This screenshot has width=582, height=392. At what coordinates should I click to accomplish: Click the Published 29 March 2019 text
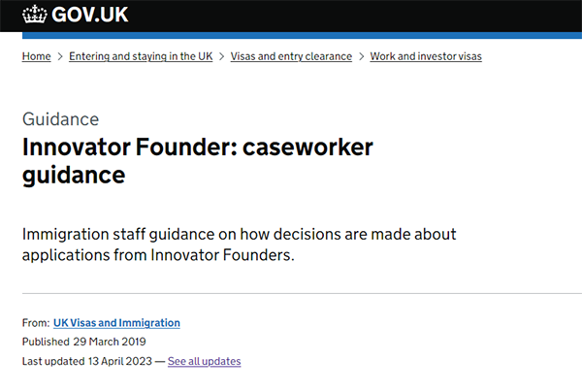pyautogui.click(x=83, y=342)
